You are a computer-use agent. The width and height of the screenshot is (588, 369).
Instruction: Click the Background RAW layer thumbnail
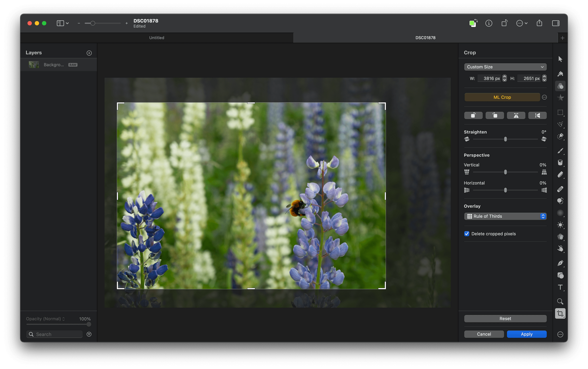coord(34,65)
